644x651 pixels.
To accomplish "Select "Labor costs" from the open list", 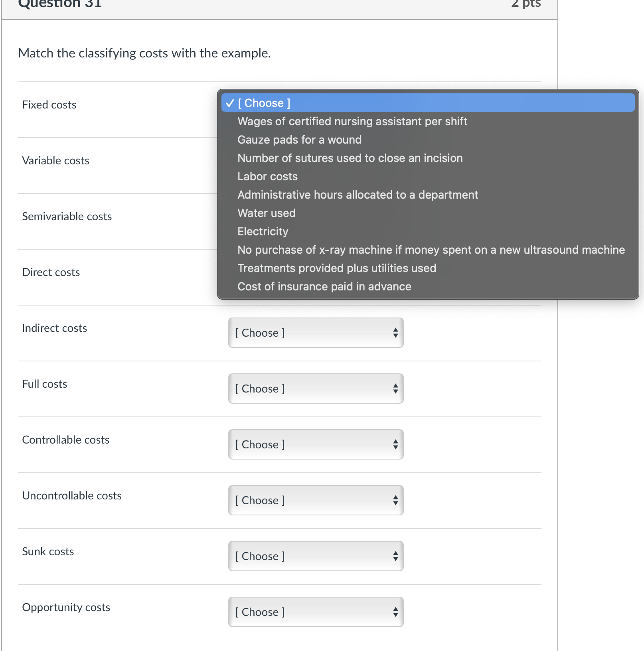I will pyautogui.click(x=267, y=176).
